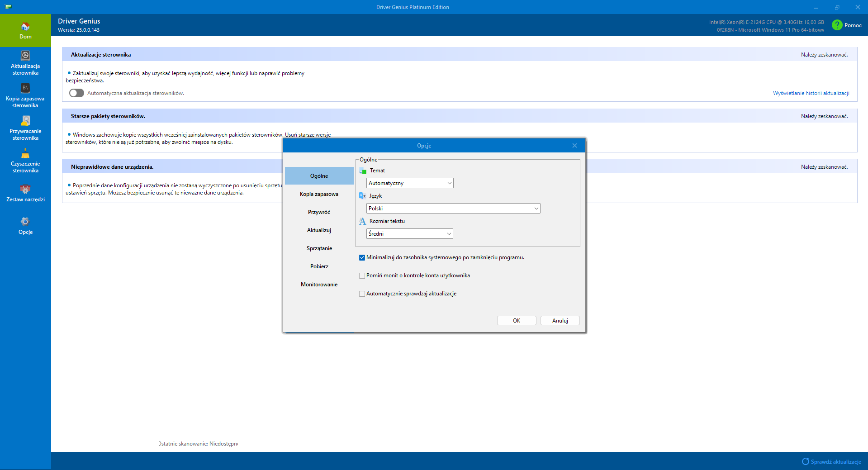The height and width of the screenshot is (470, 868).
Task: Click the Driver Genius heading text
Action: coord(79,21)
